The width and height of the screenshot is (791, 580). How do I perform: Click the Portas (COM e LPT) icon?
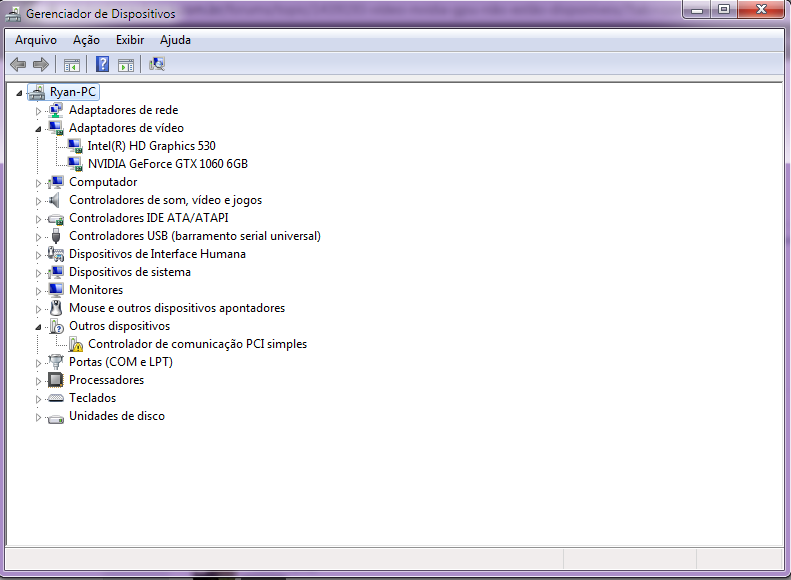[55, 362]
